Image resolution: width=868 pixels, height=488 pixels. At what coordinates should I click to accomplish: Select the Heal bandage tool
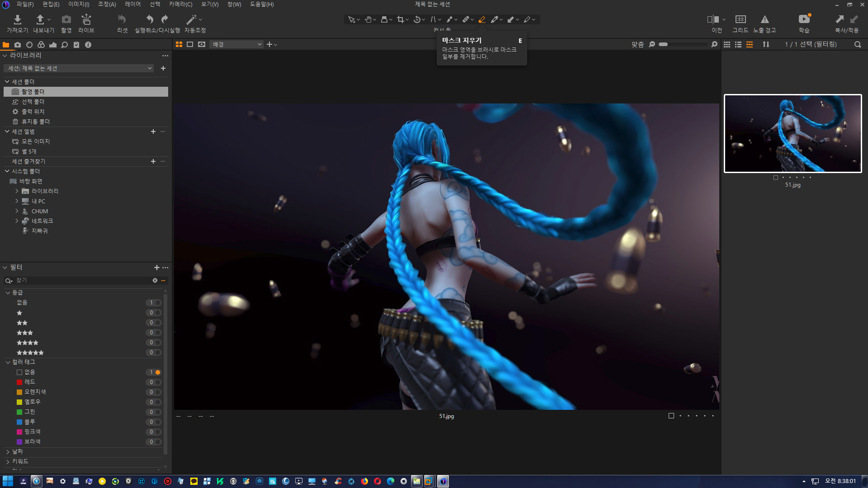click(466, 19)
